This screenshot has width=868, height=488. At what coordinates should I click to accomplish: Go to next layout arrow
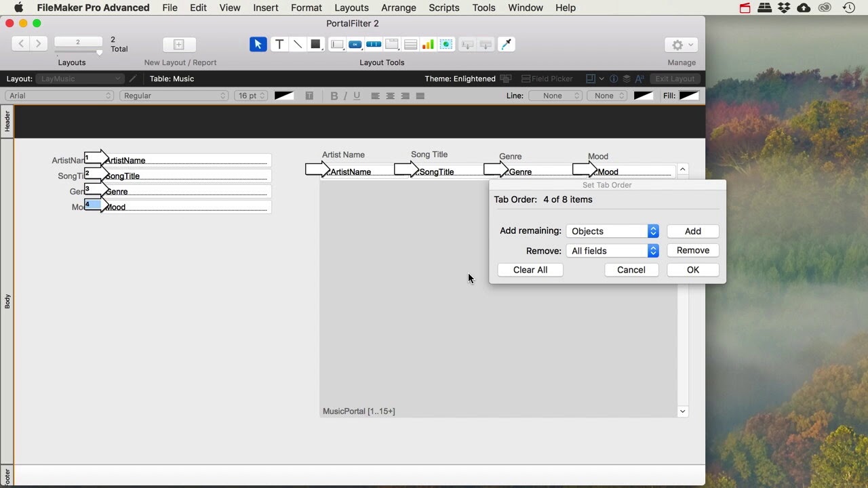pos(39,43)
